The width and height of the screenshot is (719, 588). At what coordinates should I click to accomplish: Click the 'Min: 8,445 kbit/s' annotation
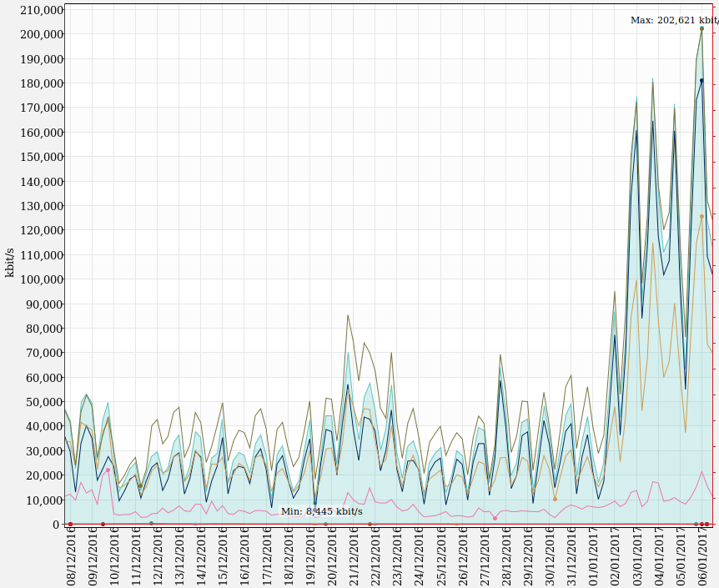(x=321, y=511)
